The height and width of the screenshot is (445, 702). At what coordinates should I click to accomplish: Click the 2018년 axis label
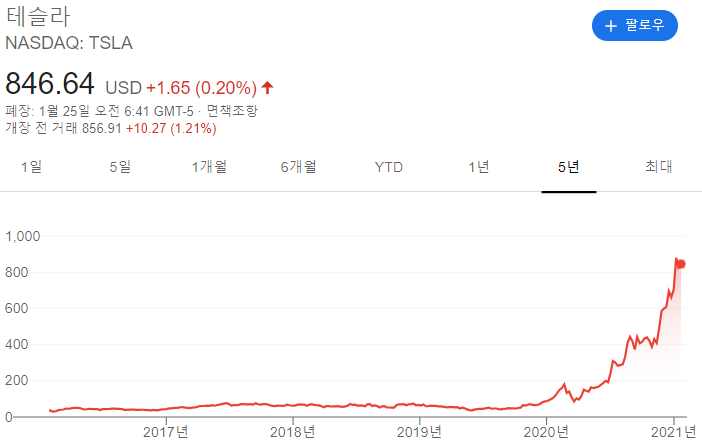point(292,432)
